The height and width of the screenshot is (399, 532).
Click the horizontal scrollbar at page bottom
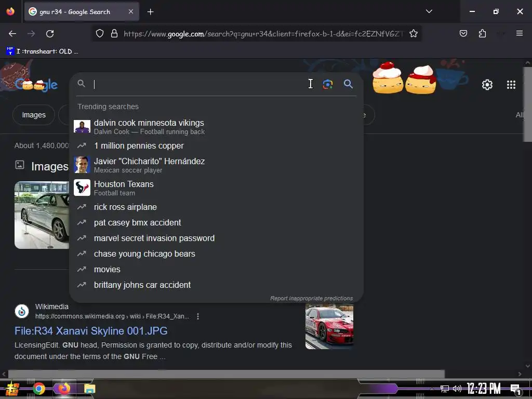[227, 374]
